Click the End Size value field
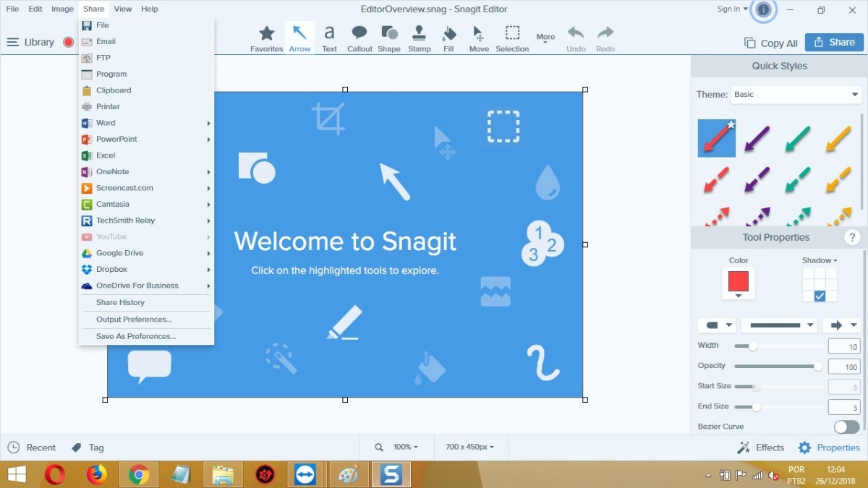 (x=844, y=407)
